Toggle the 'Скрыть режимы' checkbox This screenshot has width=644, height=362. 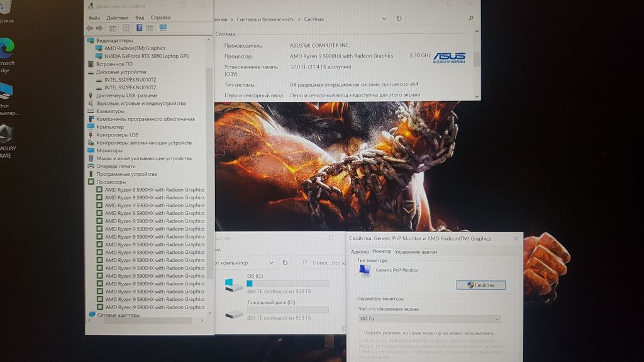tap(361, 333)
